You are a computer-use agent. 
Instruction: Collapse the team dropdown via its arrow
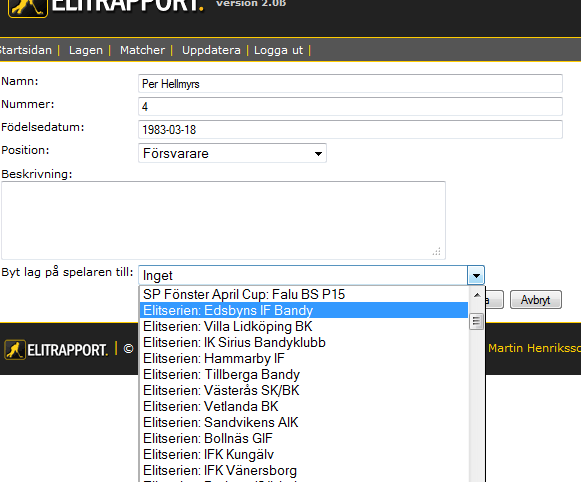(476, 275)
